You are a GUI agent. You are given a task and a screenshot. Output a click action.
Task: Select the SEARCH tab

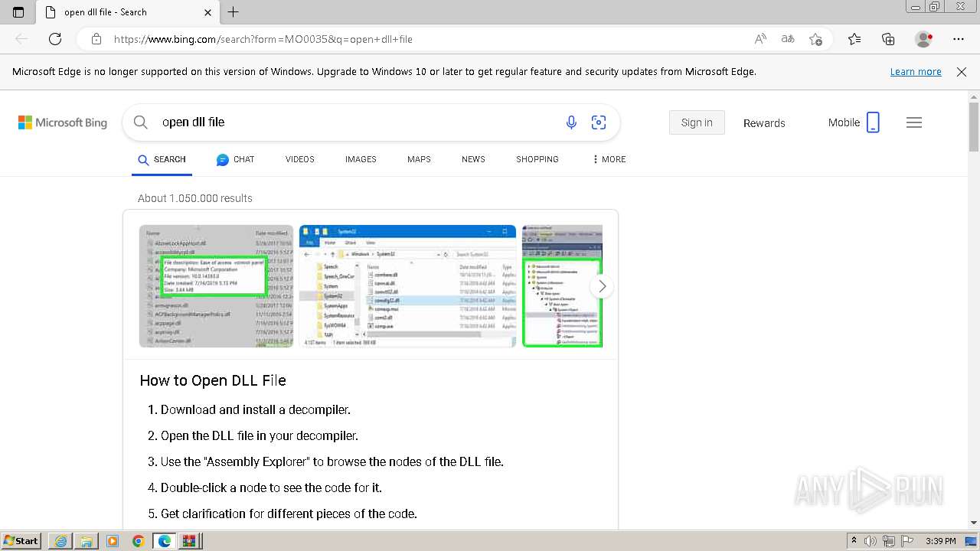(x=162, y=159)
